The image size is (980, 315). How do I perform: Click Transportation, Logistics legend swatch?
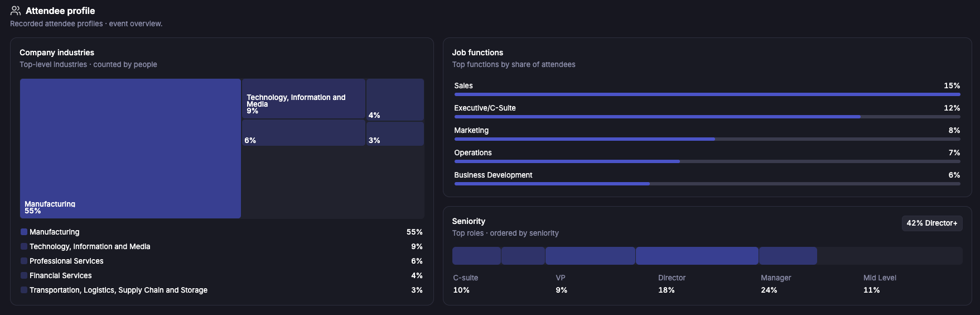click(24, 290)
